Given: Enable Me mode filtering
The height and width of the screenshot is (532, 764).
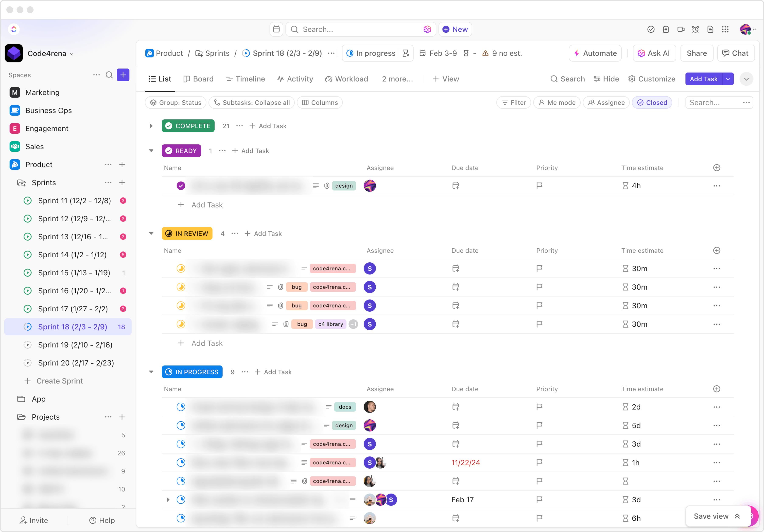Looking at the screenshot, I should click(x=557, y=102).
